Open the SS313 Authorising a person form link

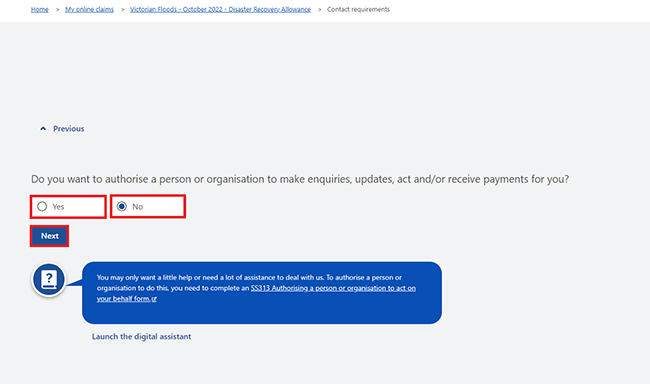[256, 293]
